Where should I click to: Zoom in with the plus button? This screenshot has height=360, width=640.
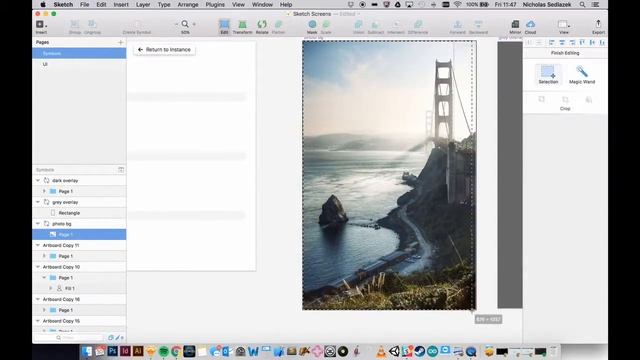(x=194, y=24)
